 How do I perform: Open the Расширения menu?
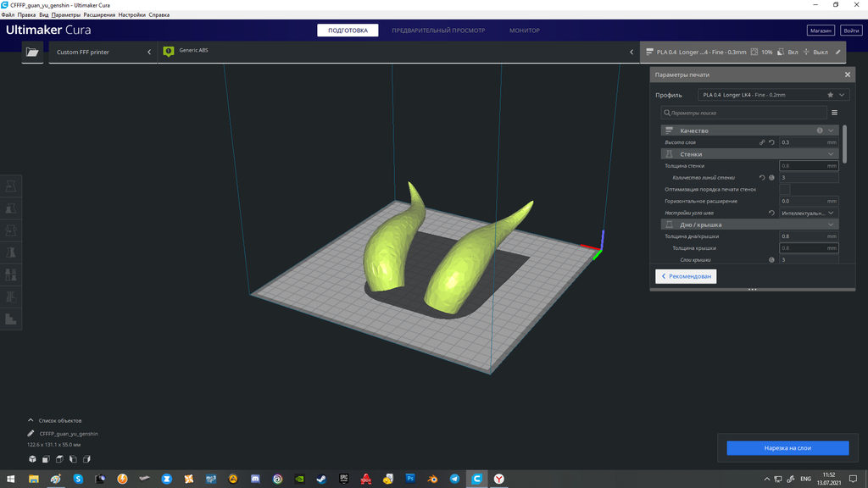pos(99,15)
